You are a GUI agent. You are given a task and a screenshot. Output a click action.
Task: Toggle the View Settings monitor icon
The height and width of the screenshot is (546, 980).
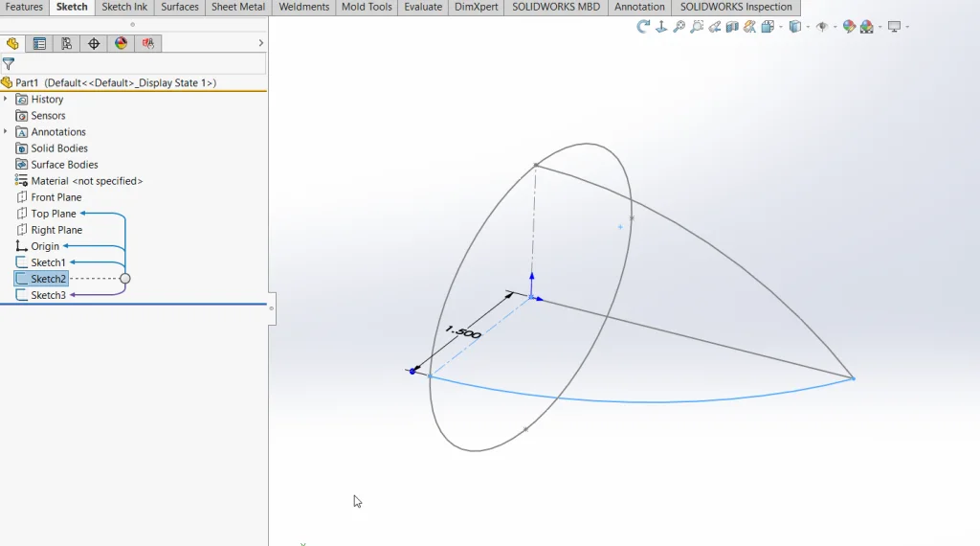pyautogui.click(x=894, y=27)
